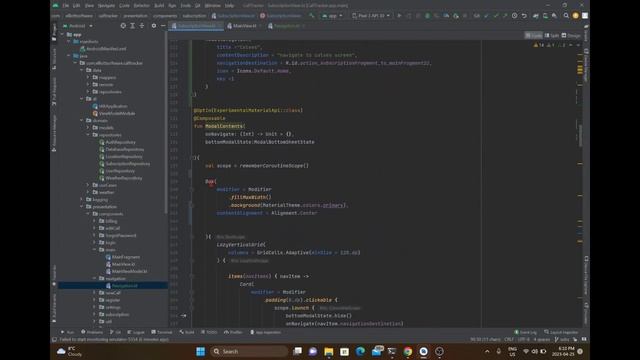Image resolution: width=640 pixels, height=360 pixels.
Task: Click the Search Everywhere magnifier icon
Action: 566,16
